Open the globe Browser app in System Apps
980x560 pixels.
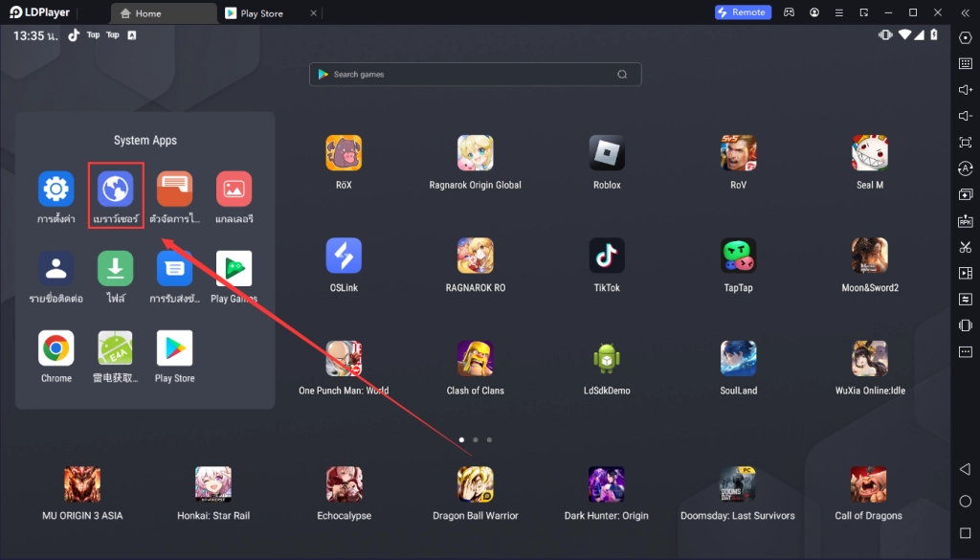coord(116,189)
